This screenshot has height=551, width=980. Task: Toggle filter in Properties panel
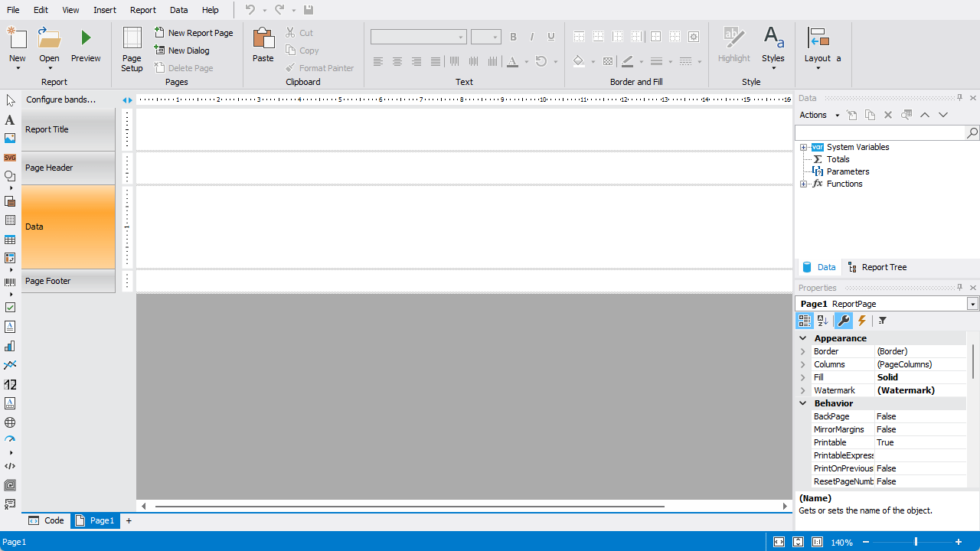[882, 321]
